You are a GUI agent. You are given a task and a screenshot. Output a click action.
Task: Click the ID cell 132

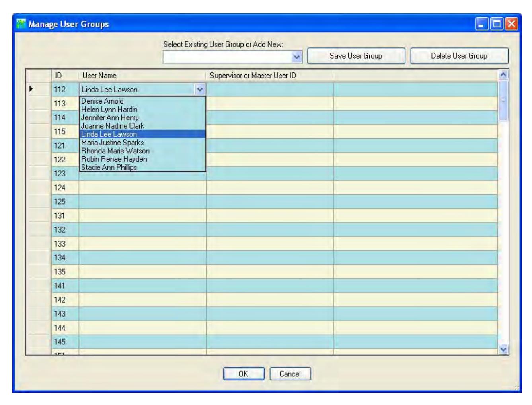click(x=65, y=229)
